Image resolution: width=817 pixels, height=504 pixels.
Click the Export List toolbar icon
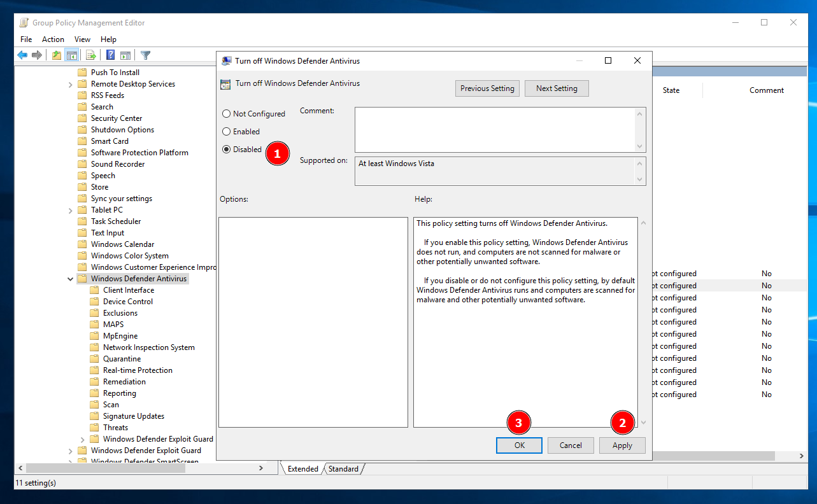pos(91,55)
